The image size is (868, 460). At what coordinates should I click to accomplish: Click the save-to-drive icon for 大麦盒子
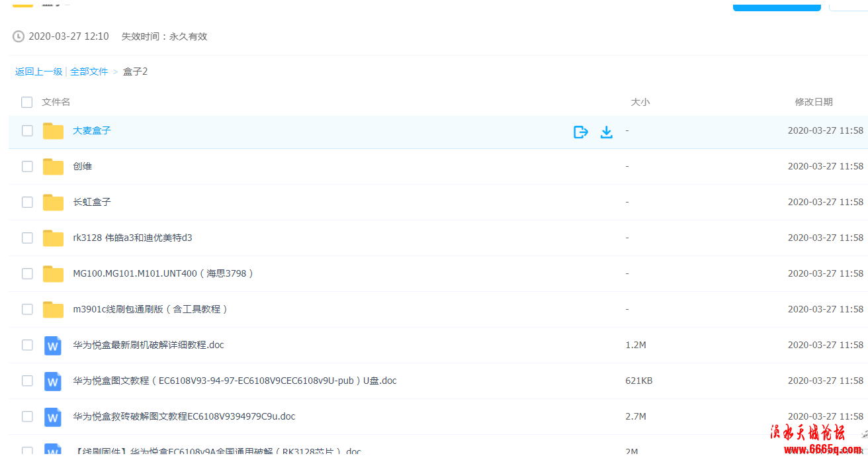(581, 132)
